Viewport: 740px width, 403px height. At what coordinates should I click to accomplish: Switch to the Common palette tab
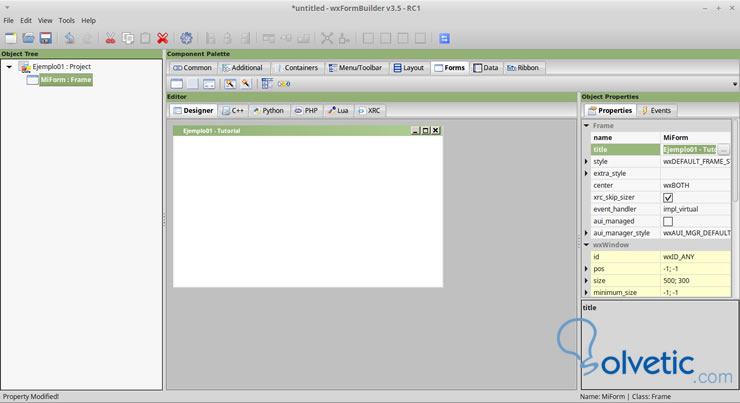click(x=193, y=67)
